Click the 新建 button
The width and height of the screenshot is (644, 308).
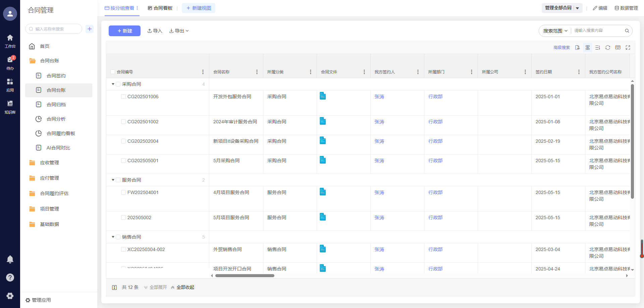click(x=124, y=31)
